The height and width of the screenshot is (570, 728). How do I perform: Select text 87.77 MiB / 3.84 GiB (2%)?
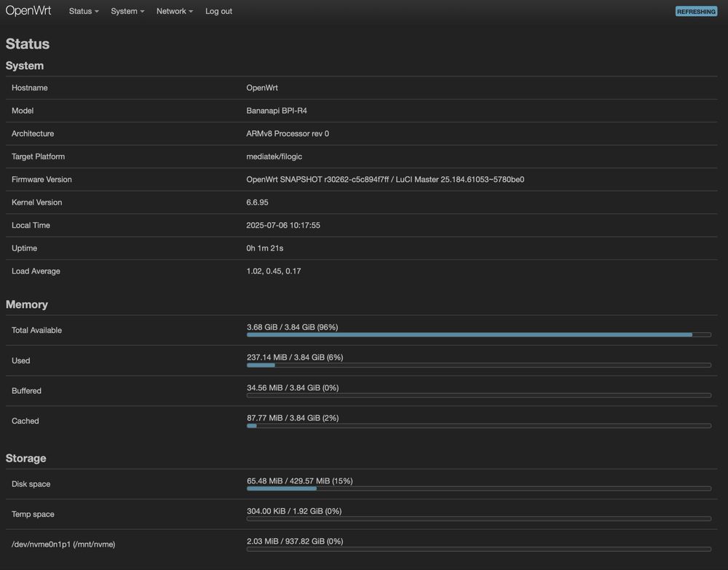click(293, 418)
